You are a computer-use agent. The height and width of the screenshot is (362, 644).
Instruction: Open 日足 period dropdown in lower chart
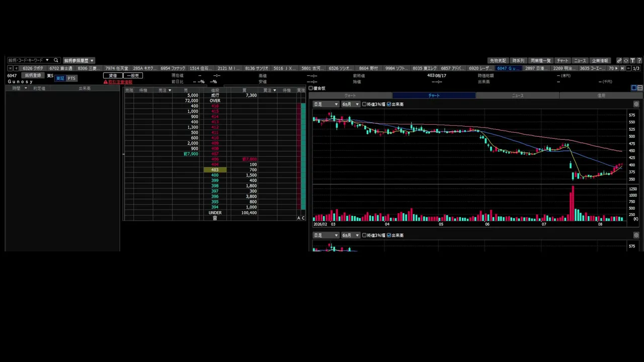326,235
